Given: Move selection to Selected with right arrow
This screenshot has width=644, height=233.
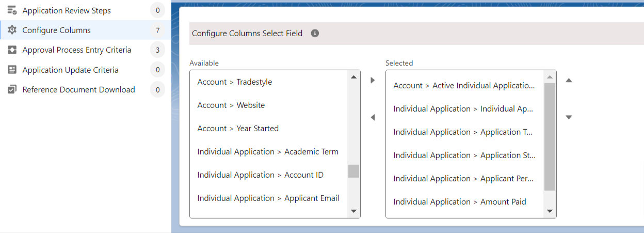Looking at the screenshot, I should click(x=373, y=81).
